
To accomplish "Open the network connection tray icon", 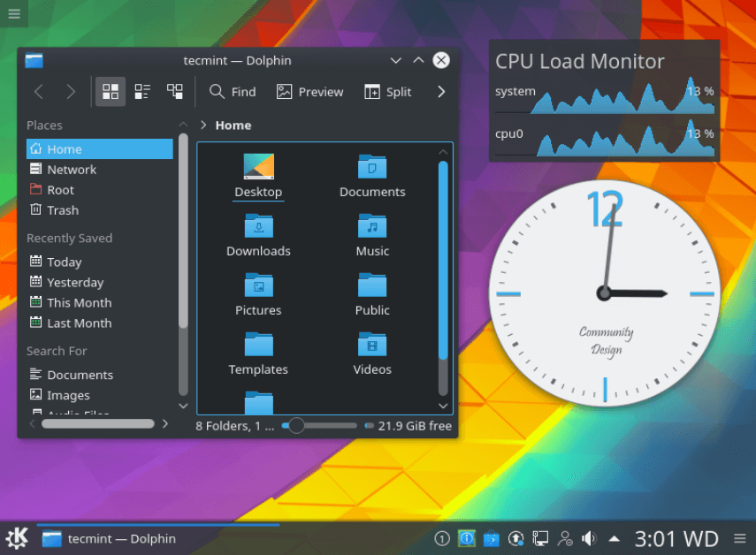I will point(539,538).
